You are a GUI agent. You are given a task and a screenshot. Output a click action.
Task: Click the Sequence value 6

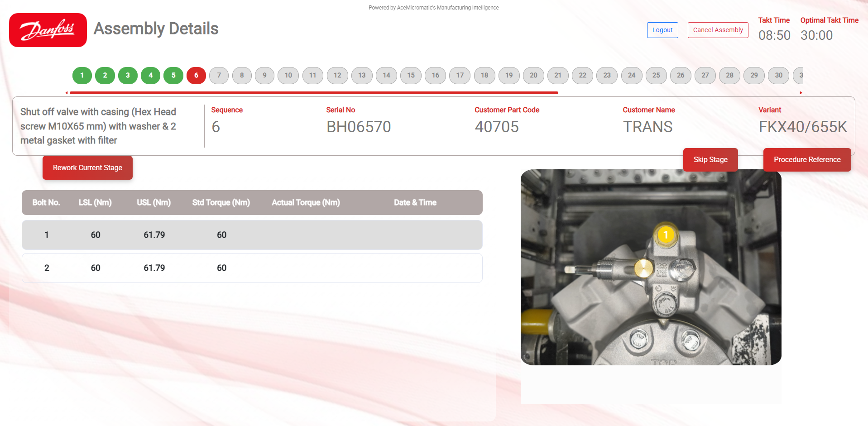216,127
